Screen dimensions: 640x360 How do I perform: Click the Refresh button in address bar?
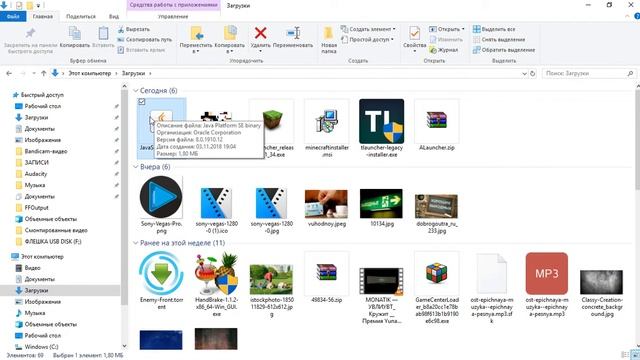[532, 73]
